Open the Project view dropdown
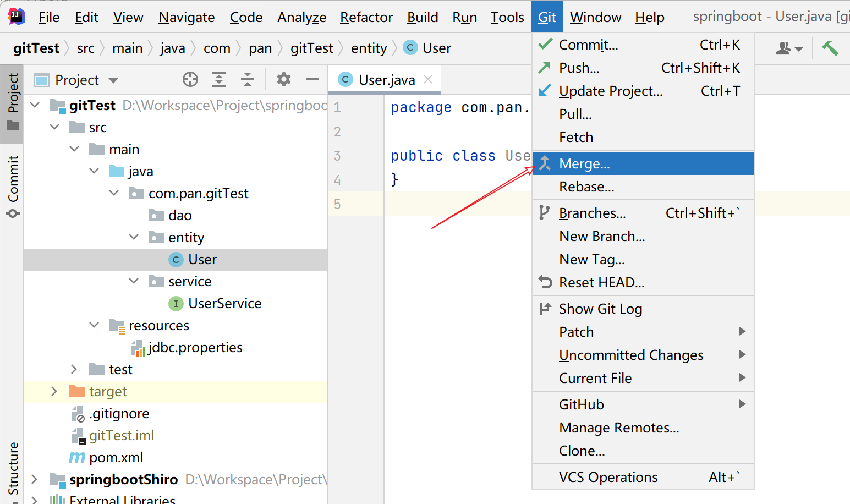This screenshot has width=850, height=504. click(x=113, y=80)
